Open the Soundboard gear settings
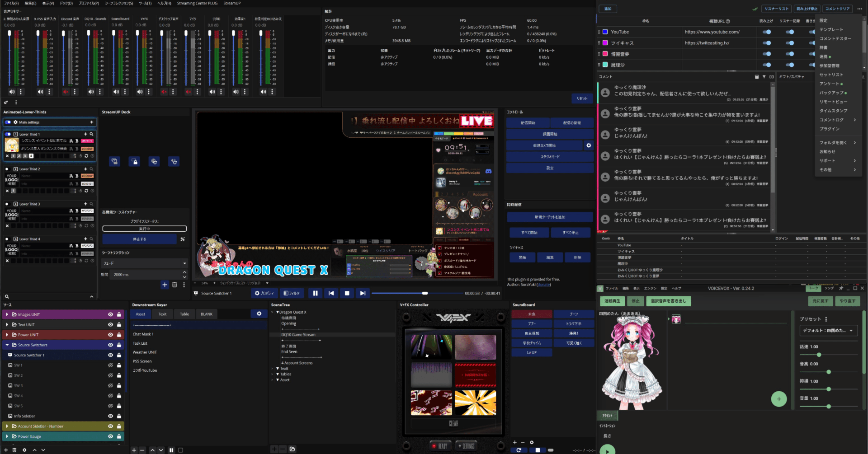The height and width of the screenshot is (454, 868). (x=532, y=442)
